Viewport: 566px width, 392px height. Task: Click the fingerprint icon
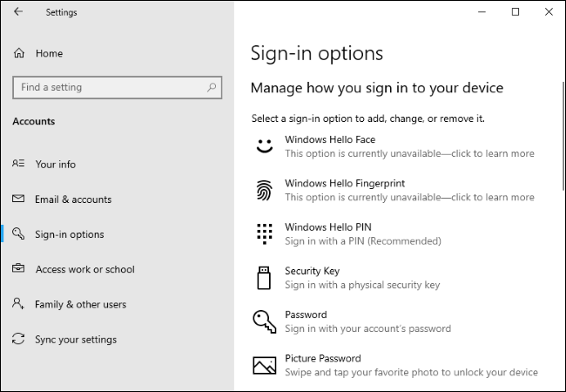tap(264, 190)
